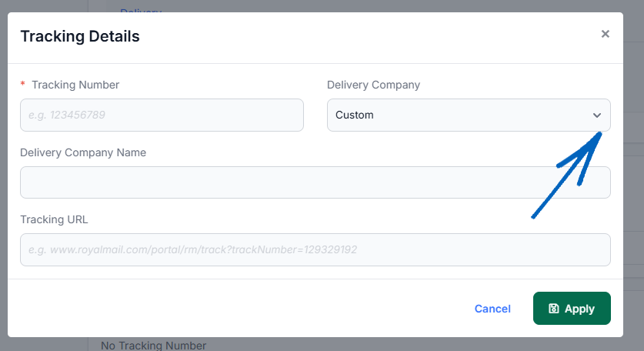Image resolution: width=644 pixels, height=351 pixels.
Task: Click the 'Delivery Company Name' label
Action: point(83,152)
